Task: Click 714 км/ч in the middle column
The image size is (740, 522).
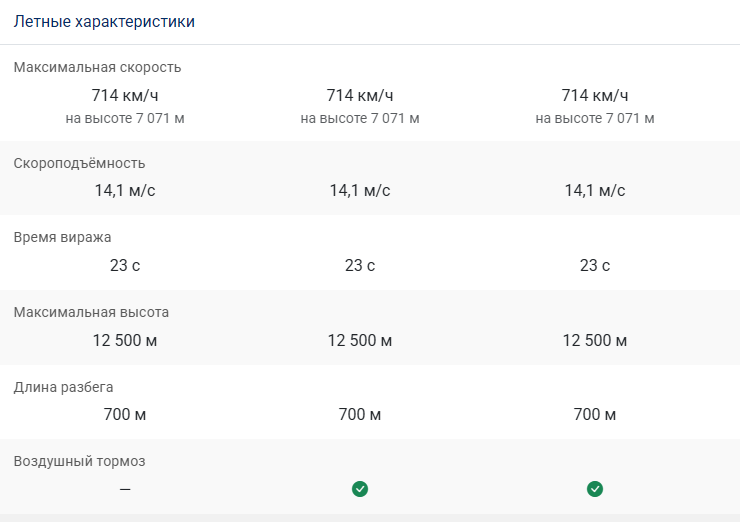Action: (360, 95)
